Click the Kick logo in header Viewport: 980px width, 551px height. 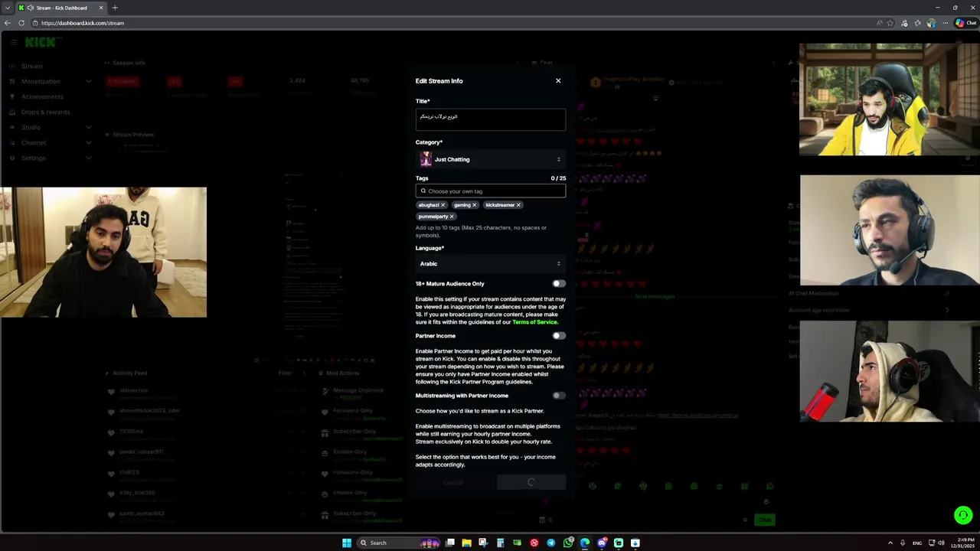(40, 43)
